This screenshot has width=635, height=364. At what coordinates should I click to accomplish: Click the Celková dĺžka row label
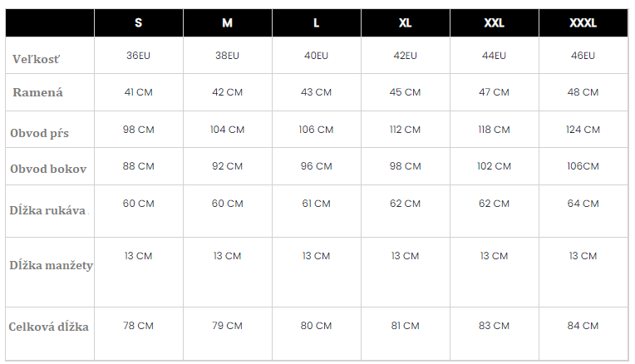(x=48, y=327)
